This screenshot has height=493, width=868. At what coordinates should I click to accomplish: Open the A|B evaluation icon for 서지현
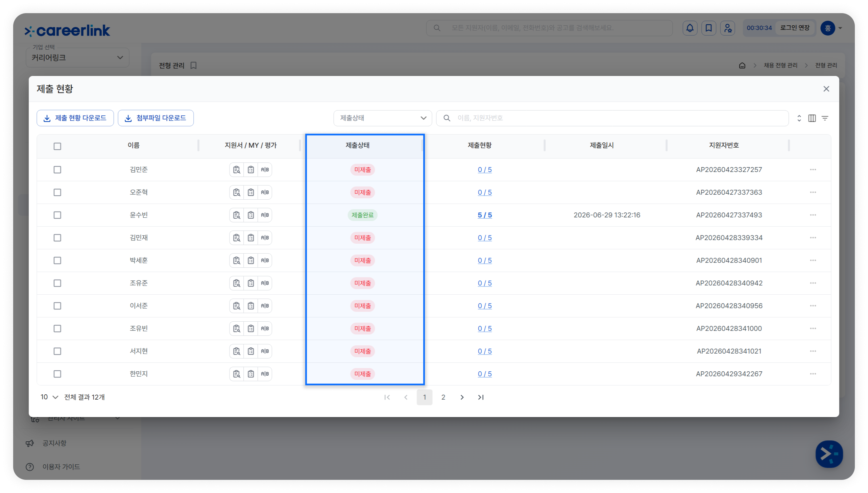265,351
